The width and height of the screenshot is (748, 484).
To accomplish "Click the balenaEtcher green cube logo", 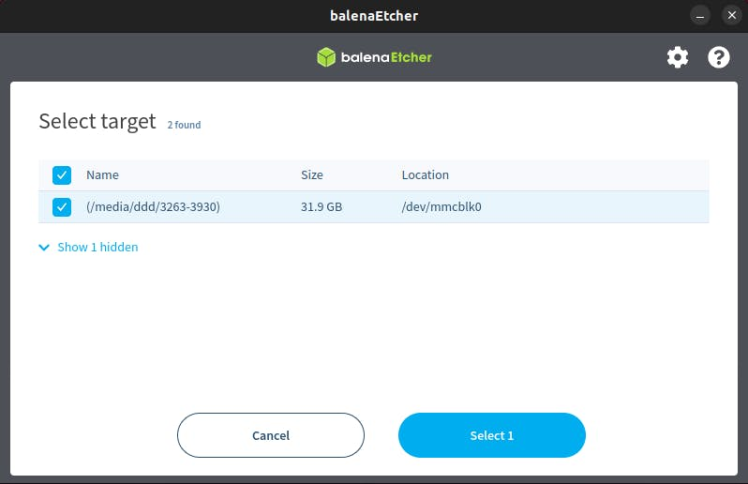I will click(326, 57).
